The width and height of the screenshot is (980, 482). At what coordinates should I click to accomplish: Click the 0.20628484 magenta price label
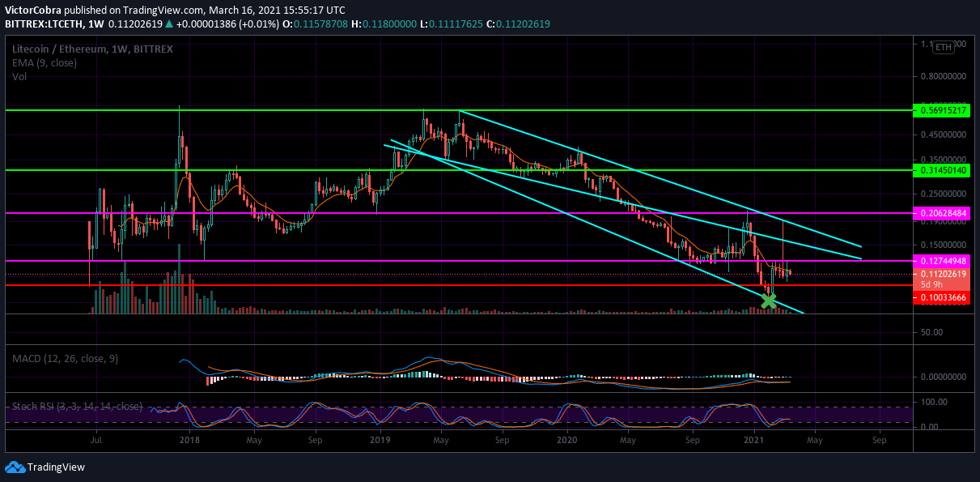(x=942, y=213)
